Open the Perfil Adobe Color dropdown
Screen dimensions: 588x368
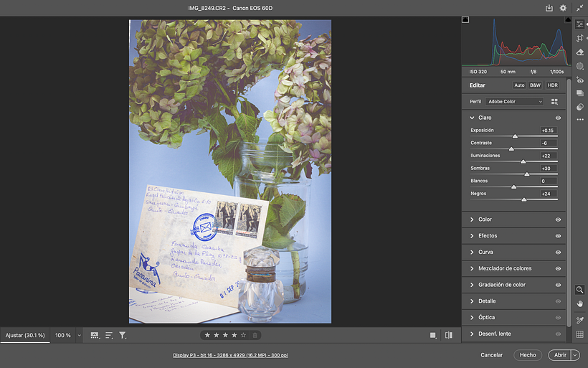pyautogui.click(x=514, y=102)
